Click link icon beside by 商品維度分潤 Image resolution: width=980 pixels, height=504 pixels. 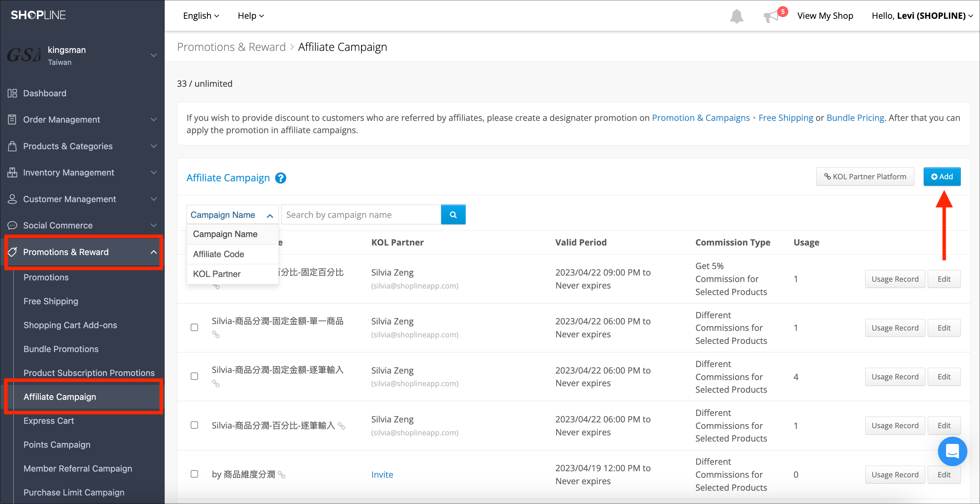click(x=282, y=474)
